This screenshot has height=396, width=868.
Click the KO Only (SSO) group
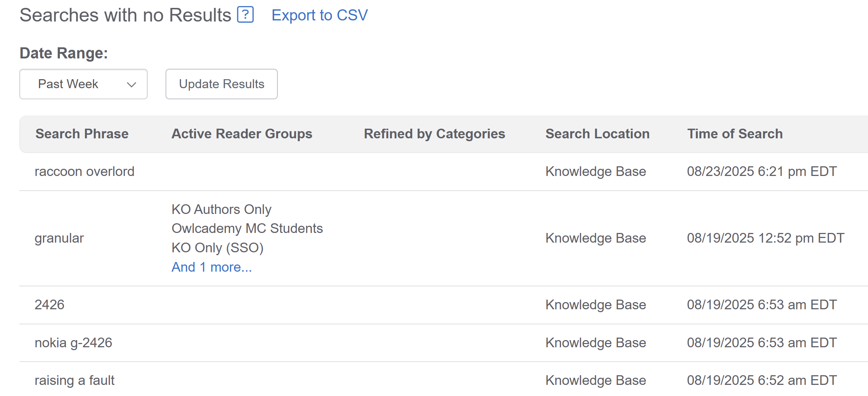(x=217, y=248)
